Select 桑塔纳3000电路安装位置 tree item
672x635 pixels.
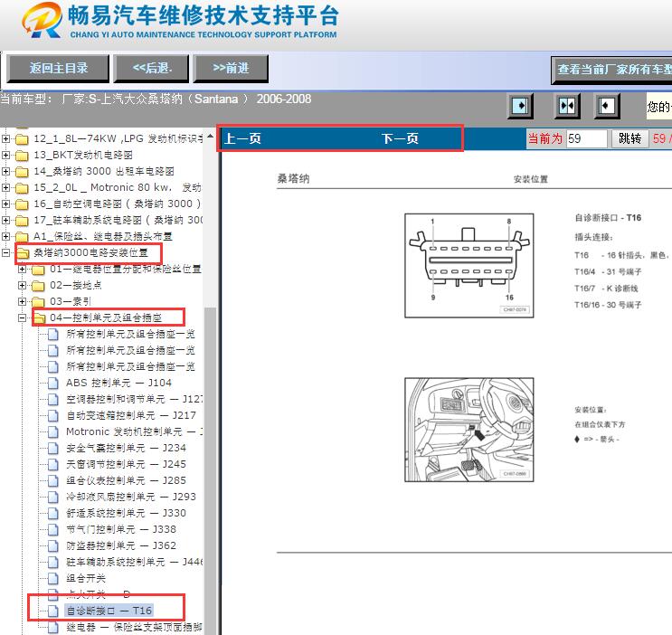tap(90, 252)
